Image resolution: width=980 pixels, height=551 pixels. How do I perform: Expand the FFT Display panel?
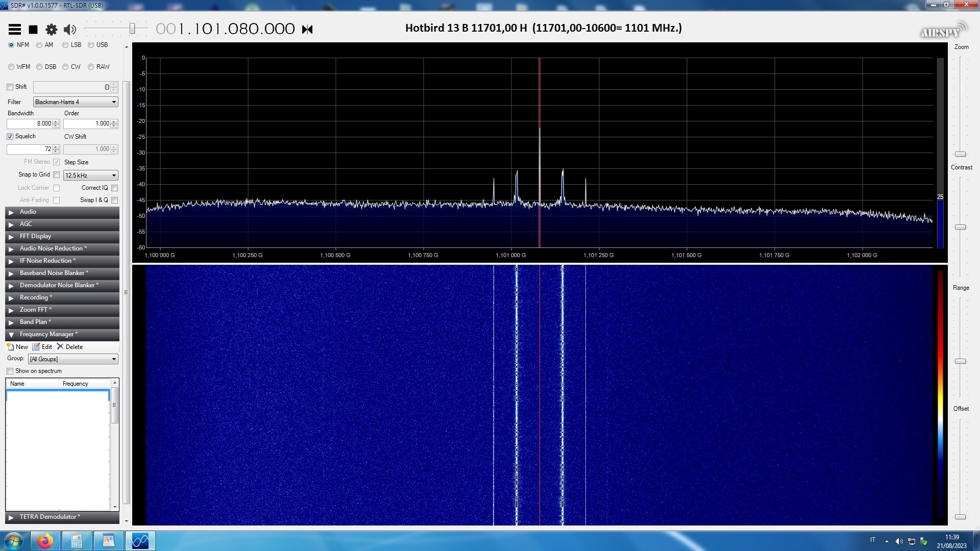click(x=62, y=237)
